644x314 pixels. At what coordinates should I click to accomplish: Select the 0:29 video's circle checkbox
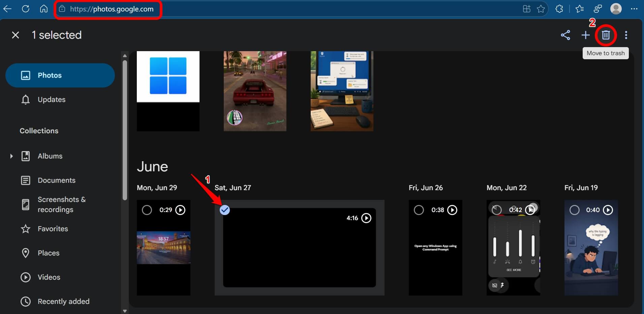click(x=147, y=210)
